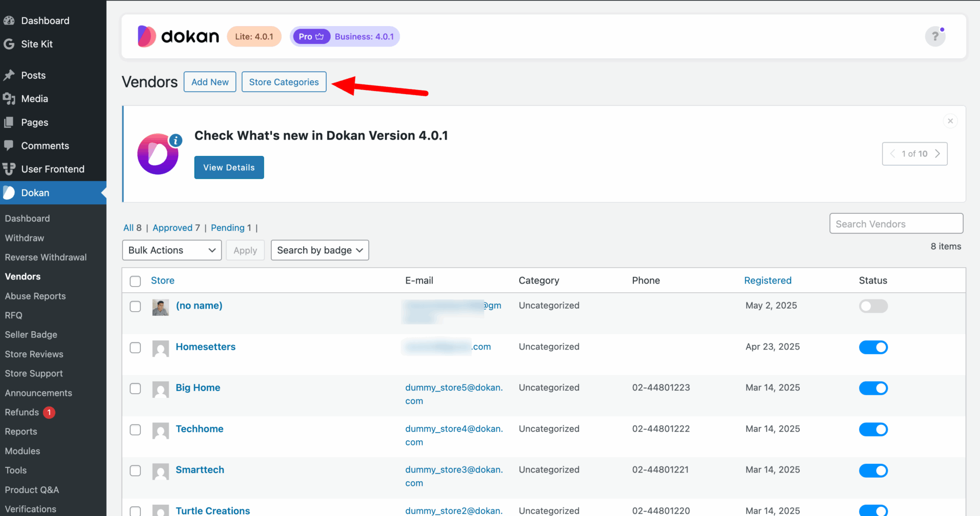
Task: Dismiss the Dokan version notice
Action: pyautogui.click(x=950, y=121)
